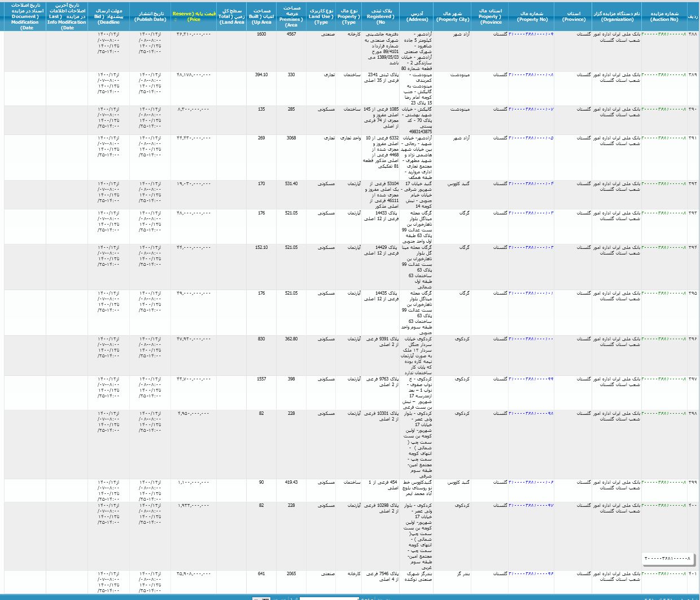Viewport: 700px width, 600px height.
Task: Open property number link in row ۳۸۹
Action: pos(531,75)
